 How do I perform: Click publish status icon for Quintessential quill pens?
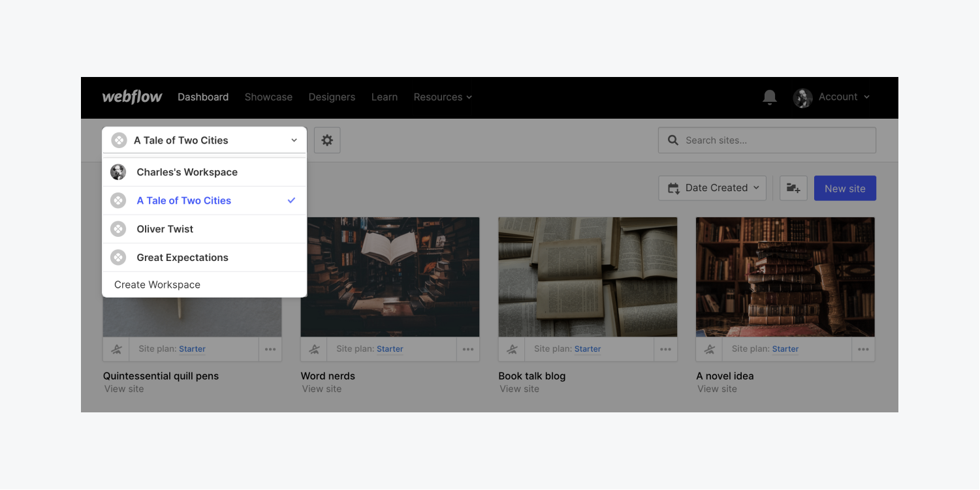point(116,349)
